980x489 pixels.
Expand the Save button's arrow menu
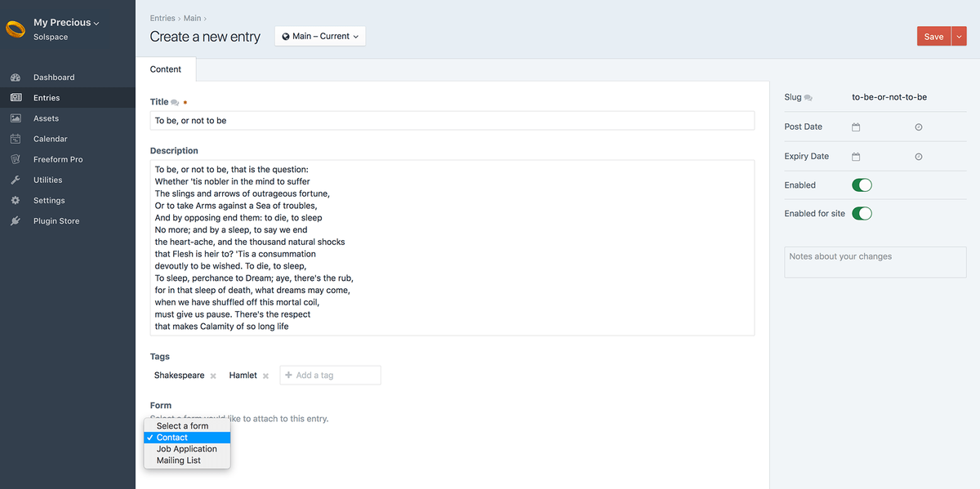959,37
